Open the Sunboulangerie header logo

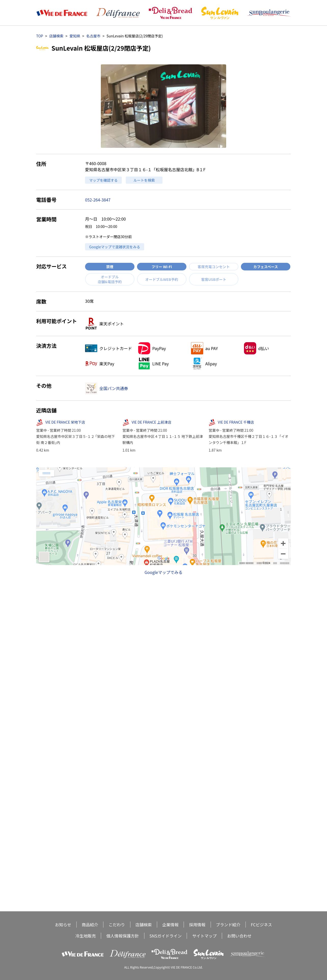pos(269,13)
